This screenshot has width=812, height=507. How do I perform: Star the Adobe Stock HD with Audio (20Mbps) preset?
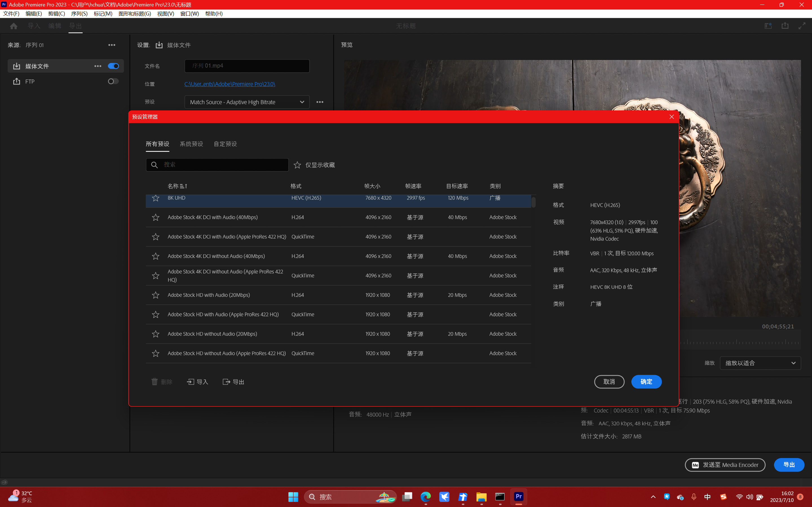pos(155,295)
